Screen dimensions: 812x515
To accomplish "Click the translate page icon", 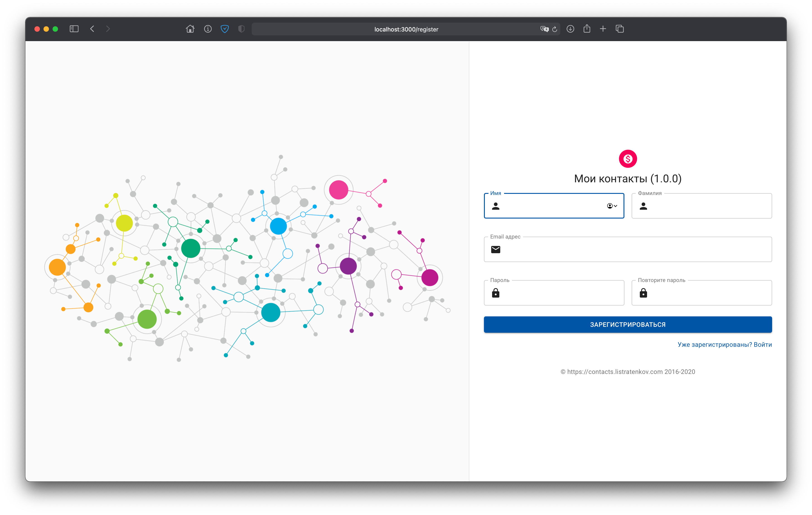I will 544,29.
